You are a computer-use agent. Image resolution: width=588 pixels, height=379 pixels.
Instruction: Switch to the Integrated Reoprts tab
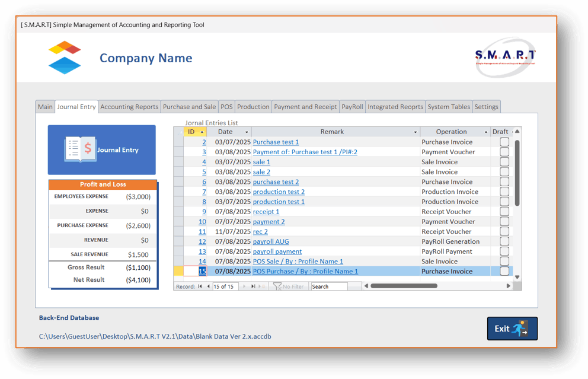[395, 107]
